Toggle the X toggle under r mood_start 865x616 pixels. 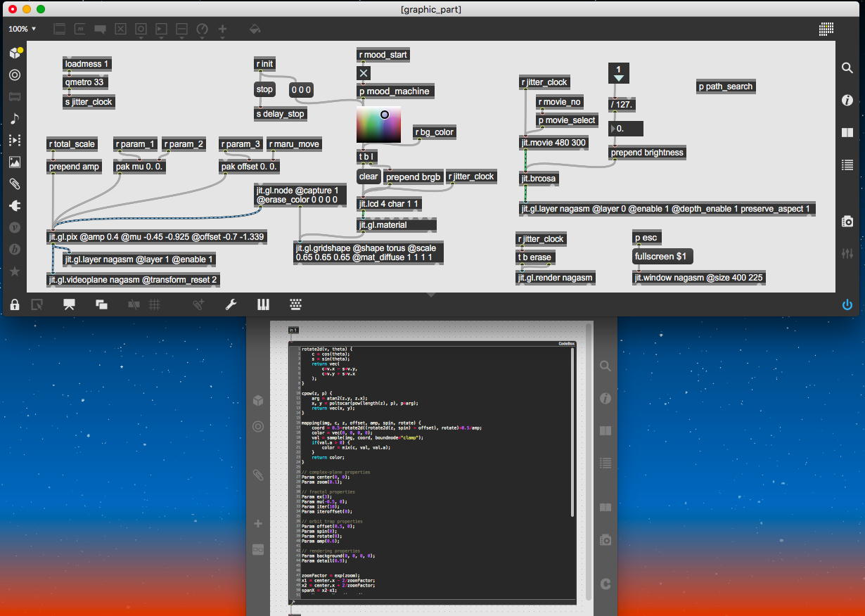[x=364, y=73]
